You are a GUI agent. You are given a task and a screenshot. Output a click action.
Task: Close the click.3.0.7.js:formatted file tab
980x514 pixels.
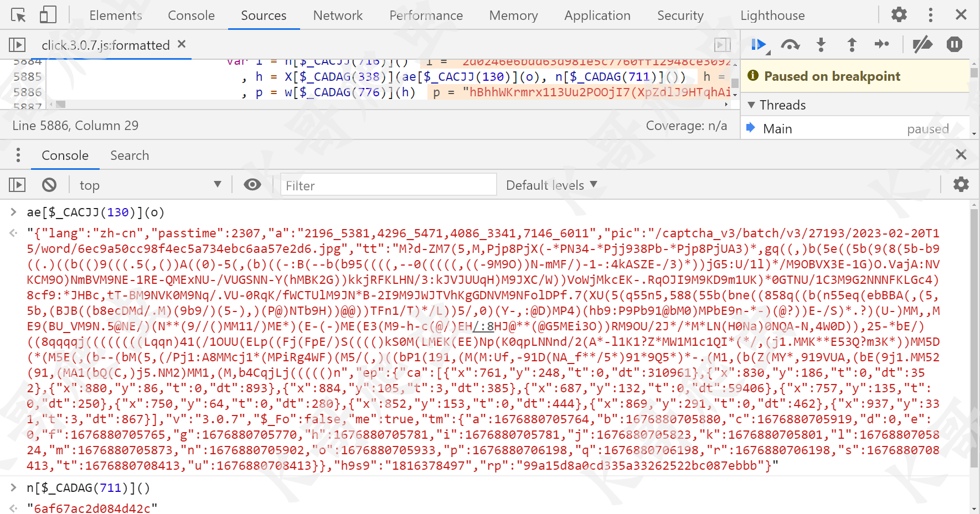[x=182, y=44]
